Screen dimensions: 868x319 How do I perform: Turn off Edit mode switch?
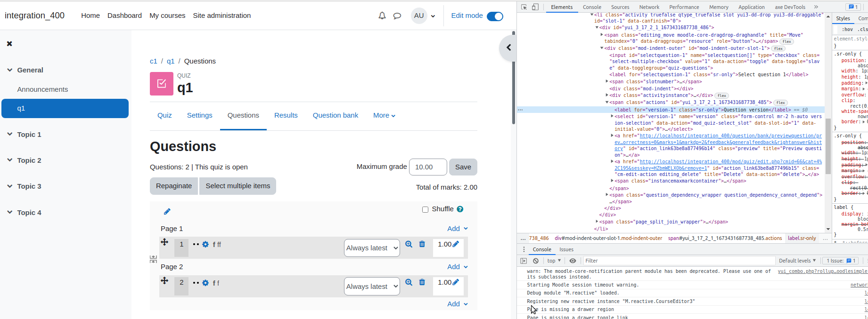click(x=495, y=16)
